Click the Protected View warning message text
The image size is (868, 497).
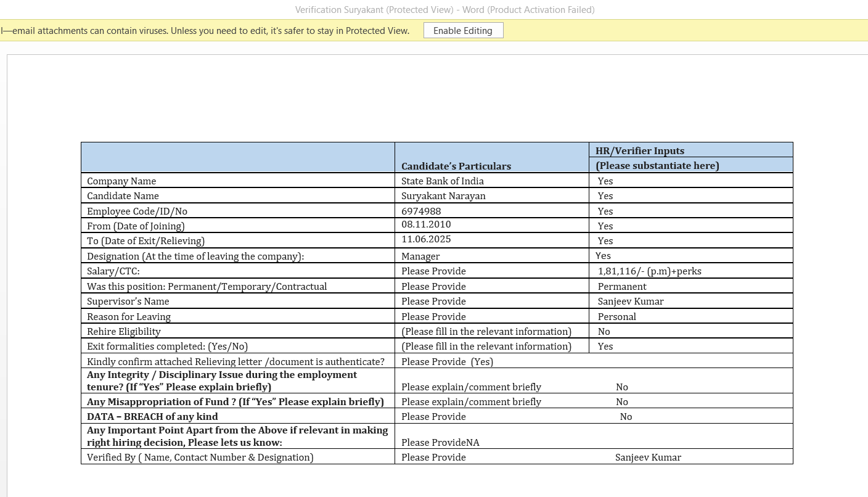(x=205, y=31)
